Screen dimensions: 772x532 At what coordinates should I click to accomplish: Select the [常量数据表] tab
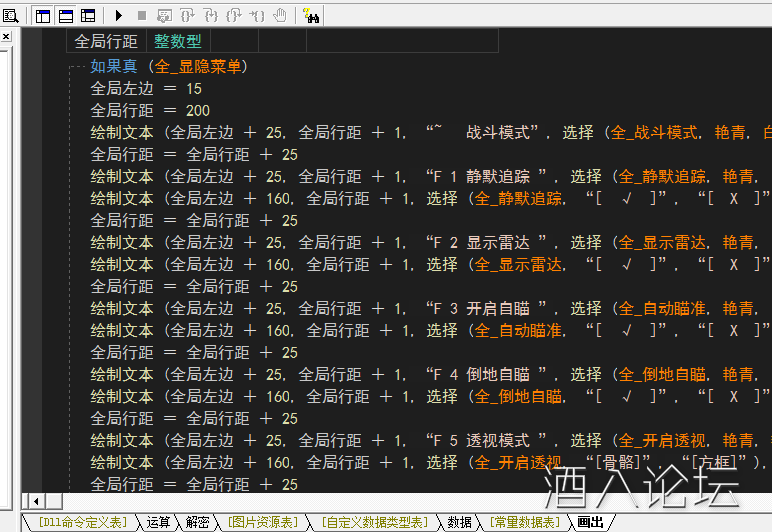click(x=524, y=522)
